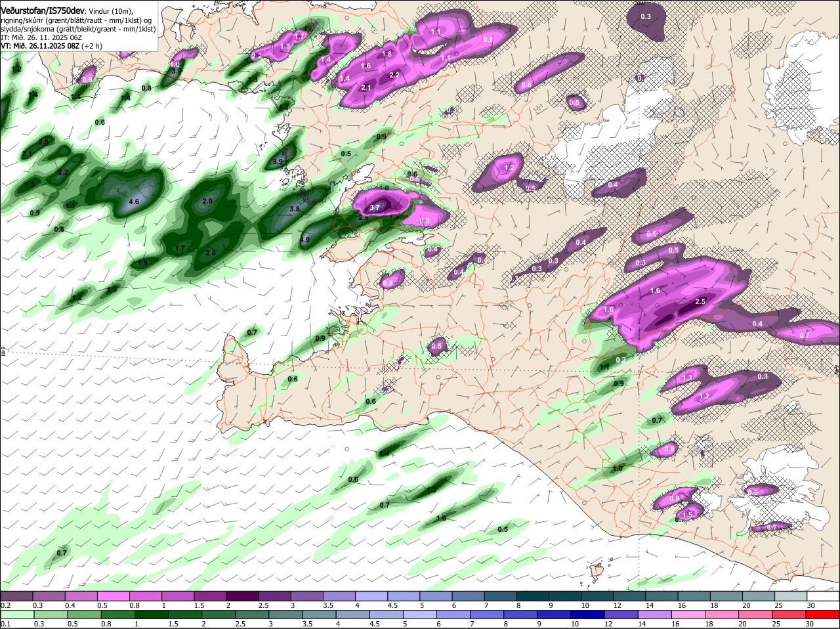This screenshot has width=840, height=629.
Task: Select the light lavender 4–4.5 swatch in upper legend
Action: (371, 595)
